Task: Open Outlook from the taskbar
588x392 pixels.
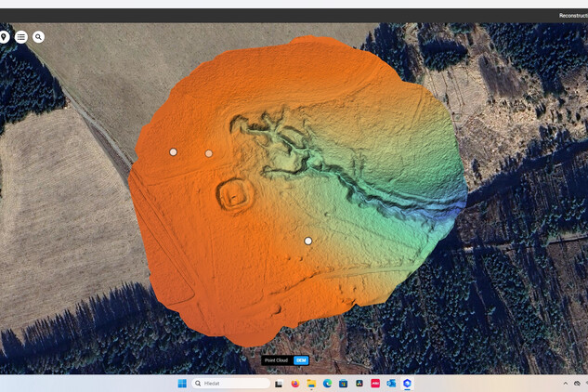Action: (391, 383)
